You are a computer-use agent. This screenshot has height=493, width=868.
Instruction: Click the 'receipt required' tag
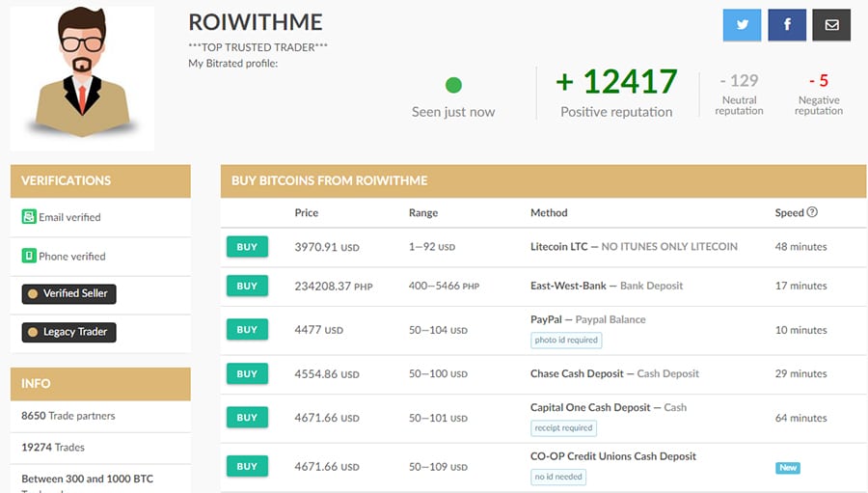563,427
